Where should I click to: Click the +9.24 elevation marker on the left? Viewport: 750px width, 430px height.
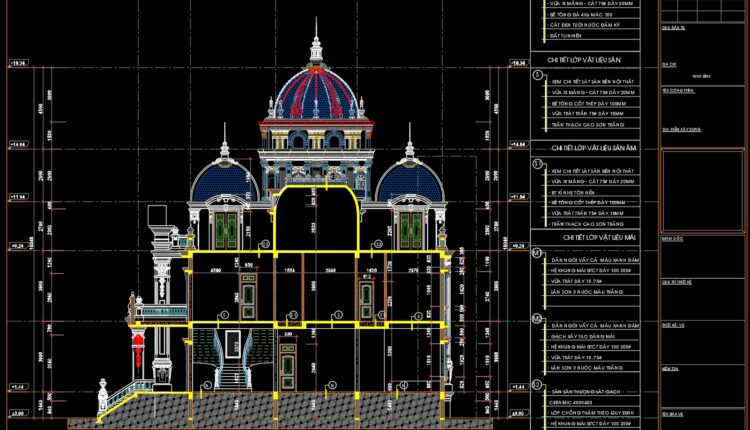pyautogui.click(x=19, y=246)
